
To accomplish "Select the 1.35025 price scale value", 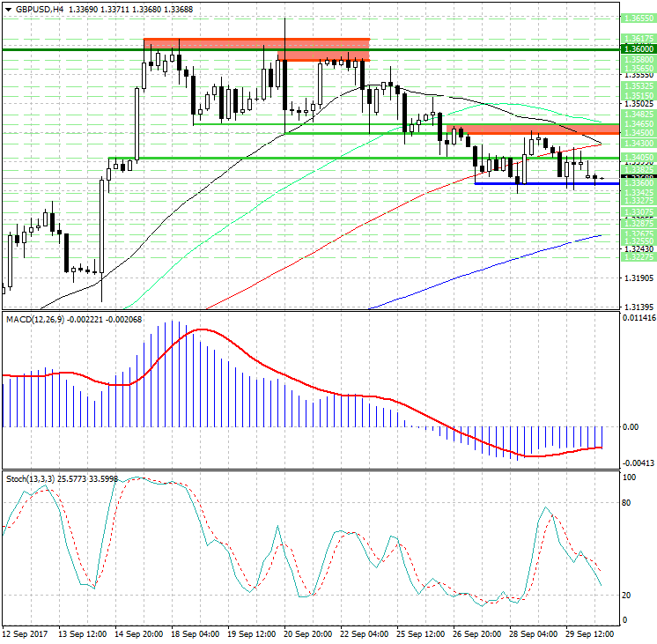I will click(x=639, y=104).
